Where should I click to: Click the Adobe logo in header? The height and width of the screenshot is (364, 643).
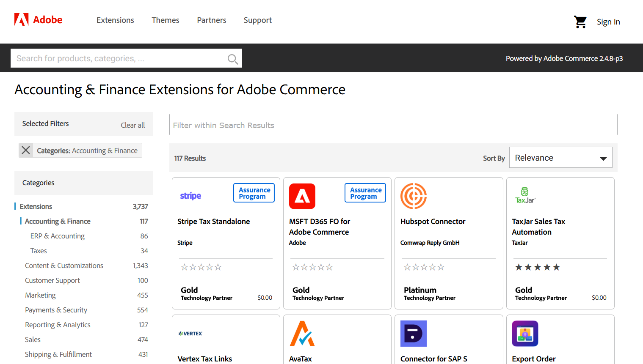(x=38, y=20)
